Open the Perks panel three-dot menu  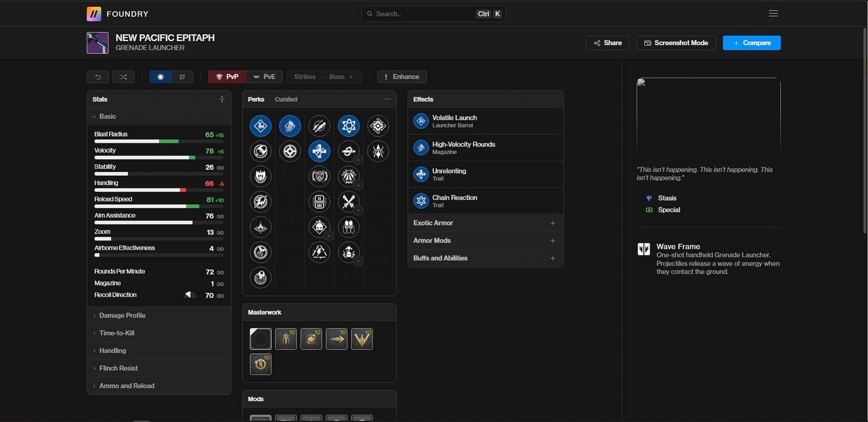387,99
